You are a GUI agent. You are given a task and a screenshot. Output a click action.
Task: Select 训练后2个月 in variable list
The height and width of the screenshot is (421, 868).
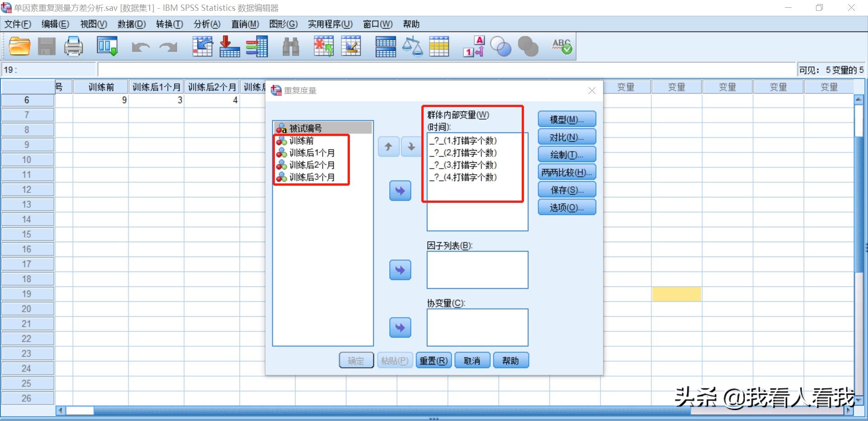click(323, 165)
